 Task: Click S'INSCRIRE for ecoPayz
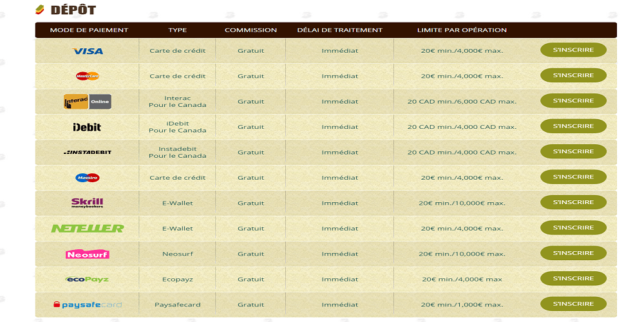tap(573, 278)
